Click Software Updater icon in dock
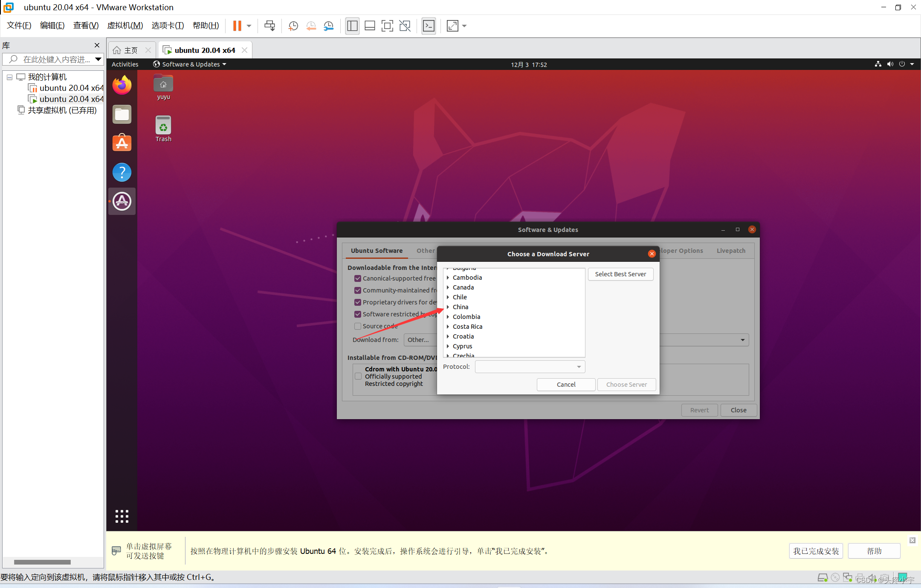This screenshot has height=588, width=921. coord(122,201)
